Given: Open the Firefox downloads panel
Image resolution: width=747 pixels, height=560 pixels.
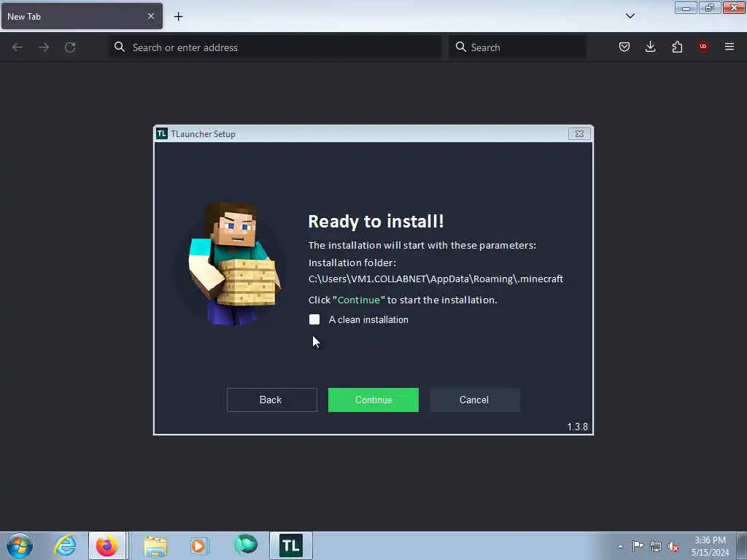Looking at the screenshot, I should (x=650, y=47).
